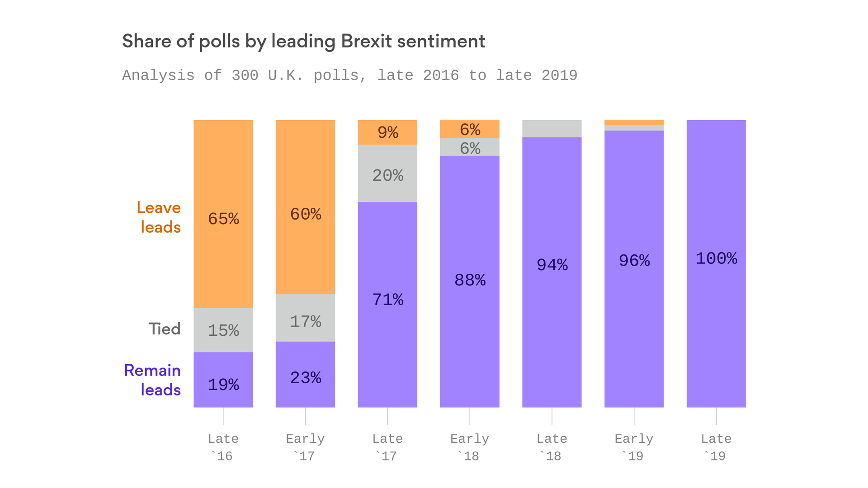Viewport: 868px width, 488px height.
Task: Click the 100% bar for Late '19
Action: (716, 263)
